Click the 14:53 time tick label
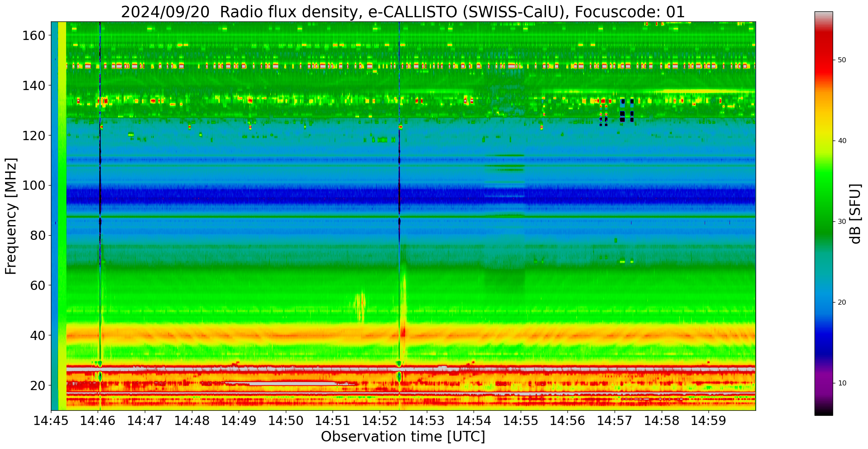This screenshot has height=449, width=868. 427,420
